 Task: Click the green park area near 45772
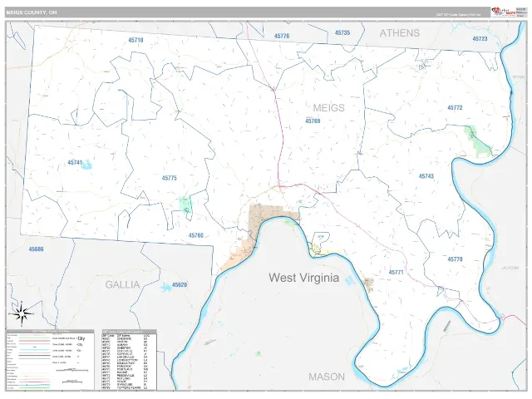(478, 140)
